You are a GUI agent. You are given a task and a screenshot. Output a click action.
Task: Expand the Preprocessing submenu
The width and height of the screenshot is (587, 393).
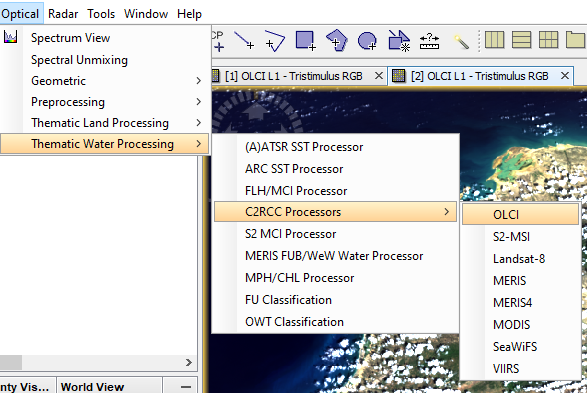[106, 102]
